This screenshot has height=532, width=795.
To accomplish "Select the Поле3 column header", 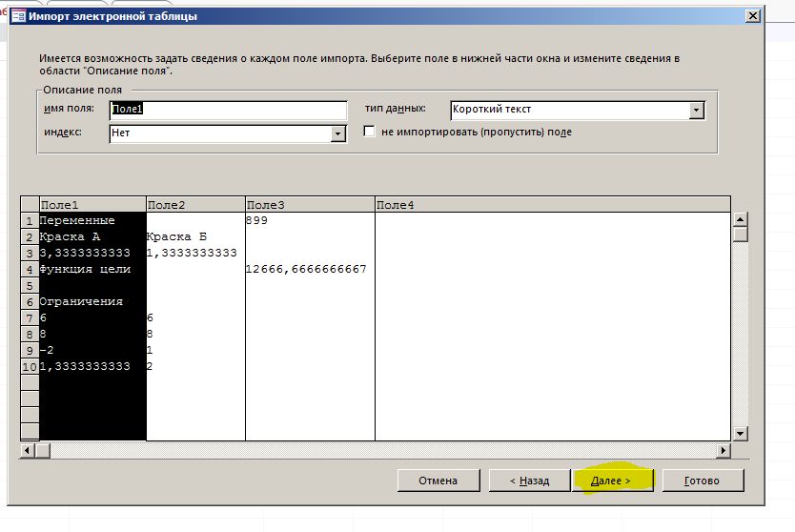I will click(x=311, y=205).
